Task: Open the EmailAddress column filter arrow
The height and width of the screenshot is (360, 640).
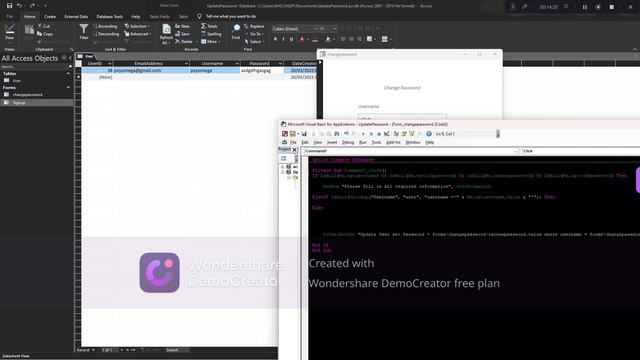Action: coord(187,64)
